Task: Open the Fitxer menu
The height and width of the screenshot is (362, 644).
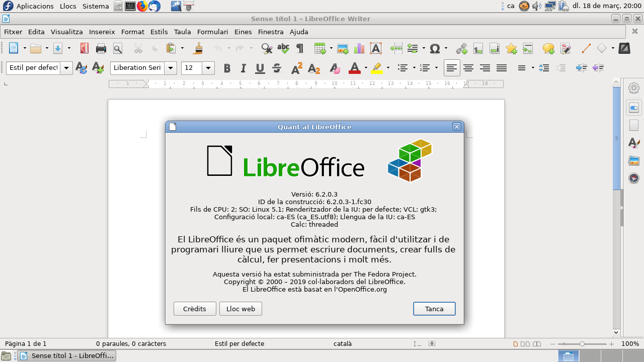Action: coord(13,32)
